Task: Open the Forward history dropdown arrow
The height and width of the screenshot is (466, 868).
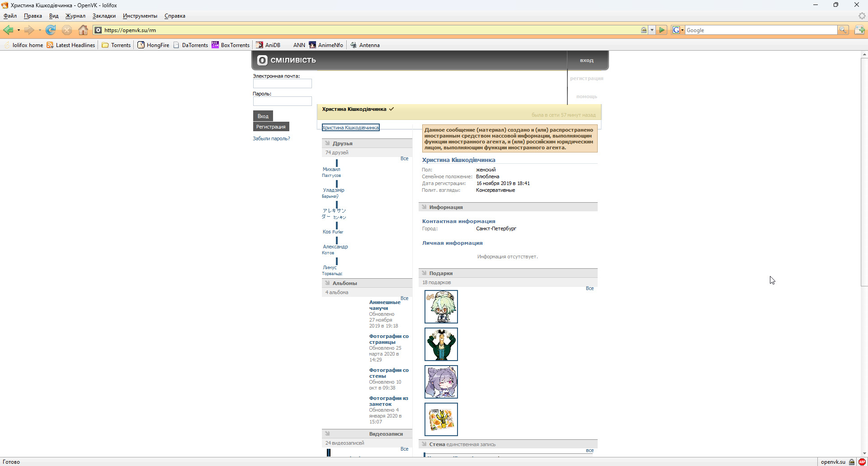Action: [40, 30]
